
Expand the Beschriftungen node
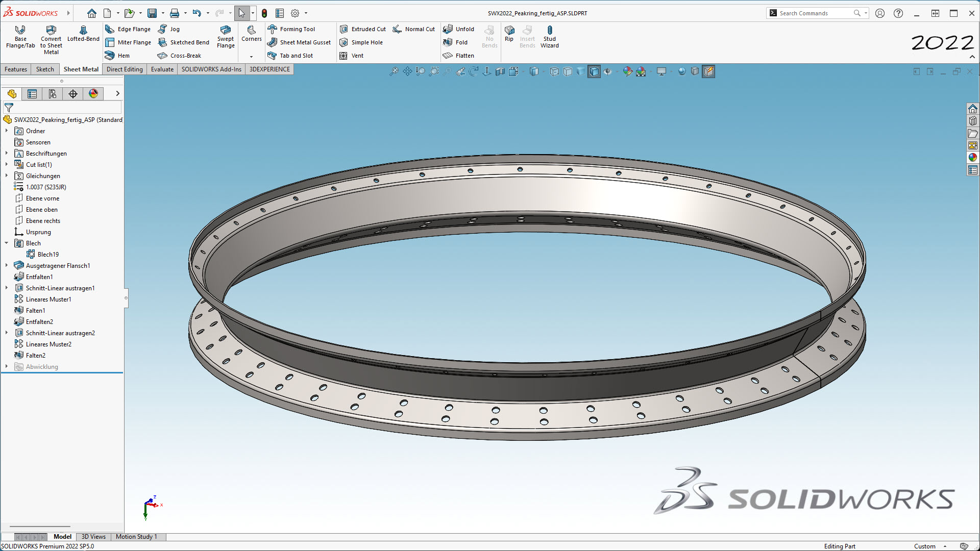click(x=7, y=154)
